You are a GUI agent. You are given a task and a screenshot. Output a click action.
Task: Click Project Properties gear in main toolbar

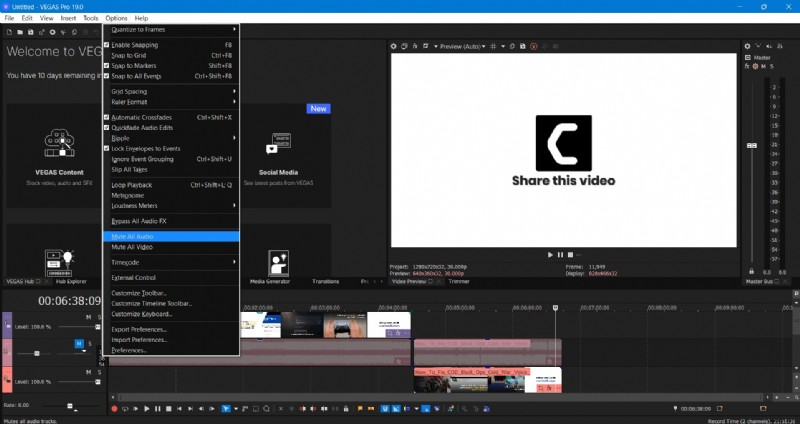[x=53, y=32]
